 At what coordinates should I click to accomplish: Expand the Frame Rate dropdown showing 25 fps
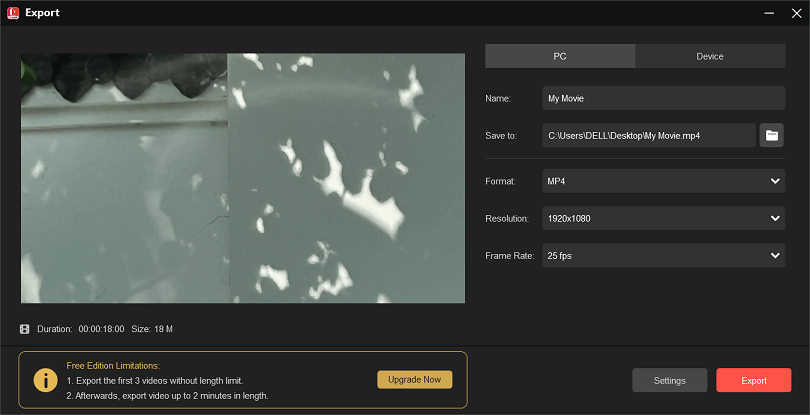pos(663,256)
